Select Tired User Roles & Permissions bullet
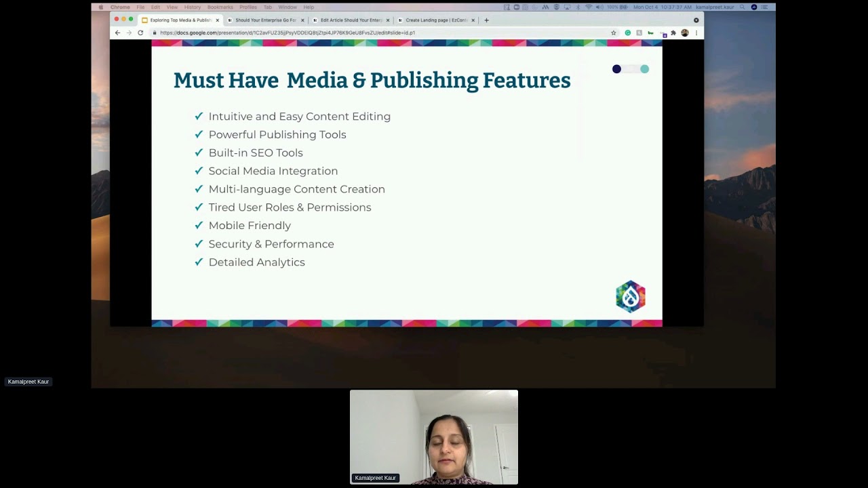868x488 pixels. pyautogui.click(x=290, y=207)
